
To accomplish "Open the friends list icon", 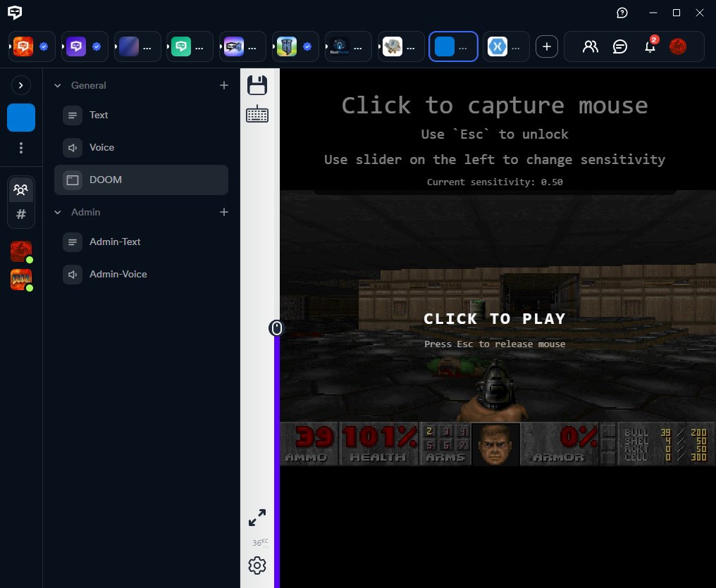I will (590, 46).
